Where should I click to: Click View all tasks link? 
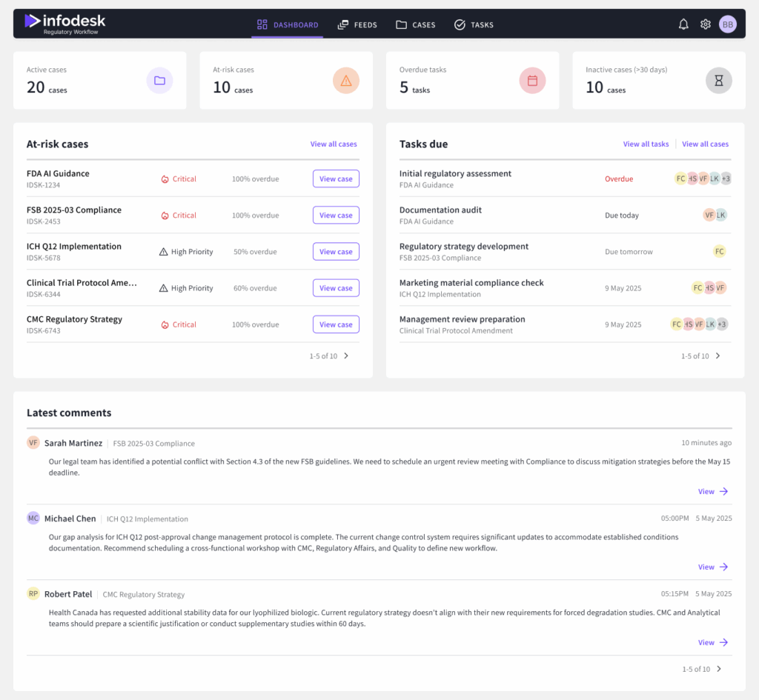tap(646, 144)
